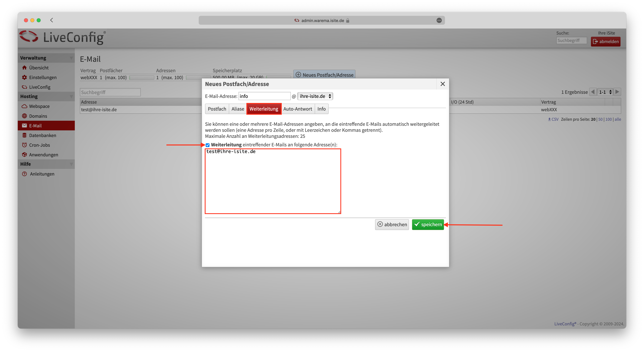Select the Datenbanken database icon

coord(24,135)
